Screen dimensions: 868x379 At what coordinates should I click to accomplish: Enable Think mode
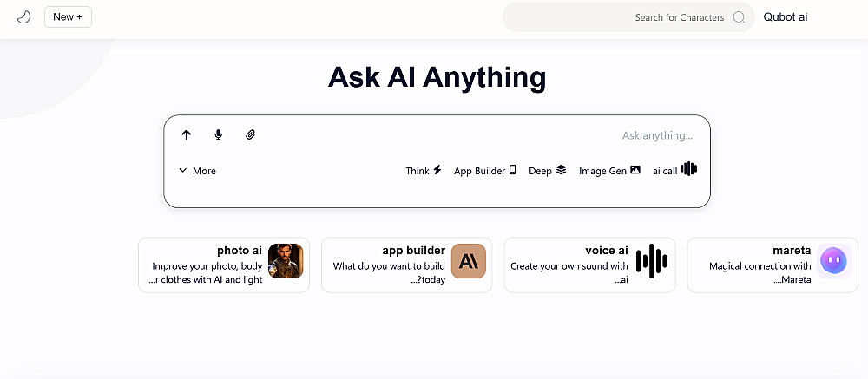pyautogui.click(x=424, y=171)
